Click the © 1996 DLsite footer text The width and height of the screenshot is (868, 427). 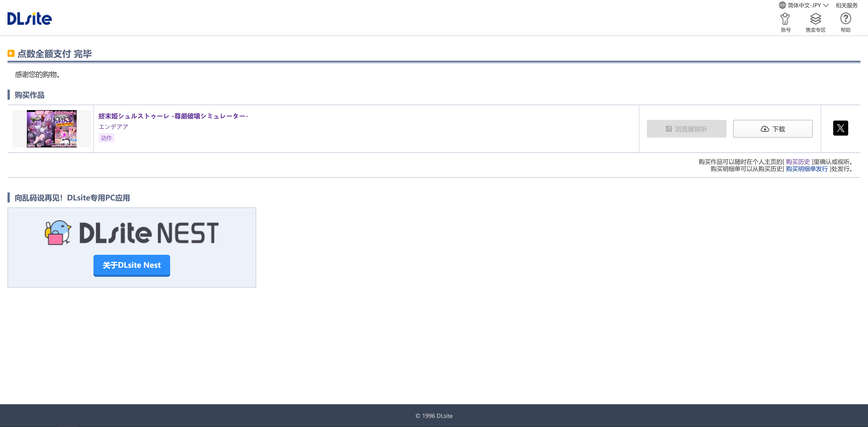[434, 416]
